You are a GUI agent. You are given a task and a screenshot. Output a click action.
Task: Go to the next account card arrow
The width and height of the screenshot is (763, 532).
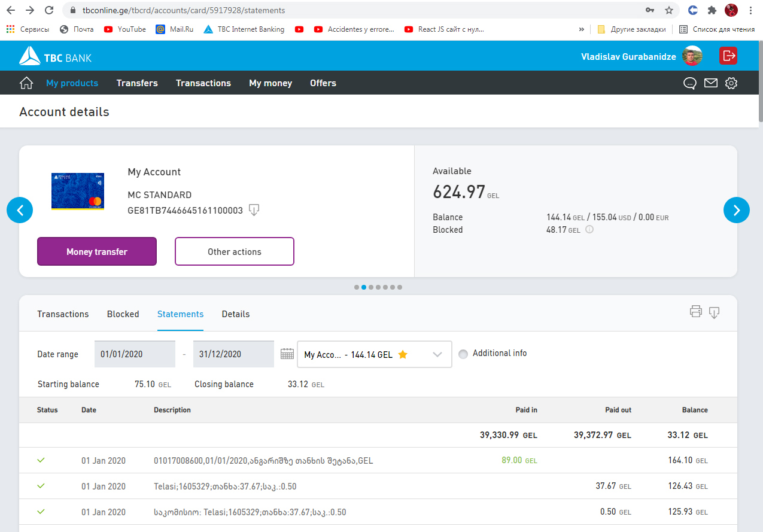[736, 210]
